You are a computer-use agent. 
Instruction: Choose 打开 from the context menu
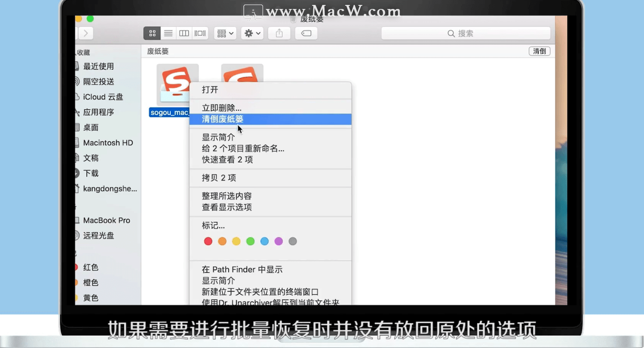click(x=270, y=90)
